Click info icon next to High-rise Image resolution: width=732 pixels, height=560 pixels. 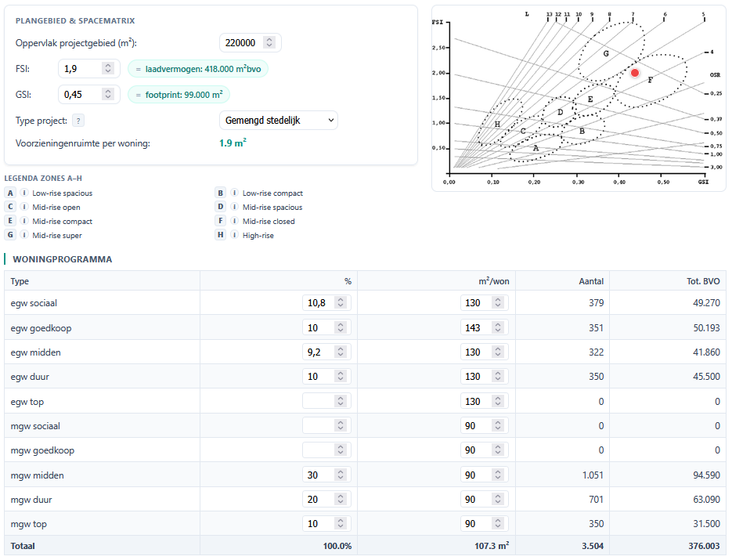[234, 236]
